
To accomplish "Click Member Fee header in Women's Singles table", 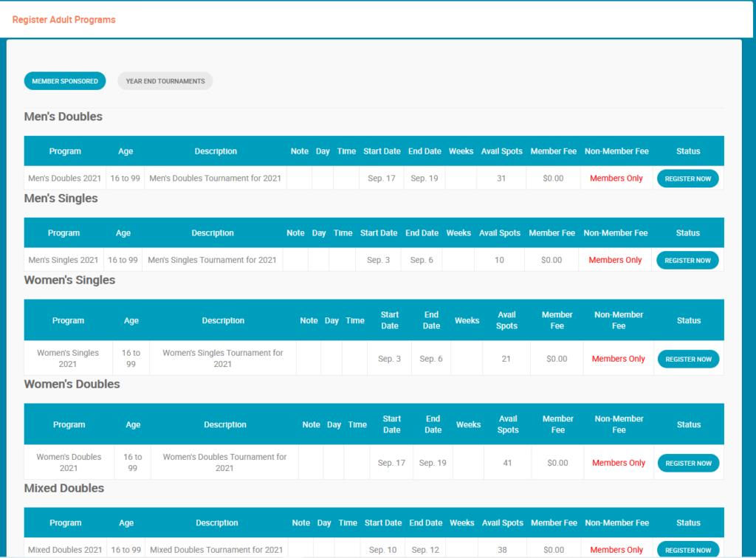I will click(557, 320).
